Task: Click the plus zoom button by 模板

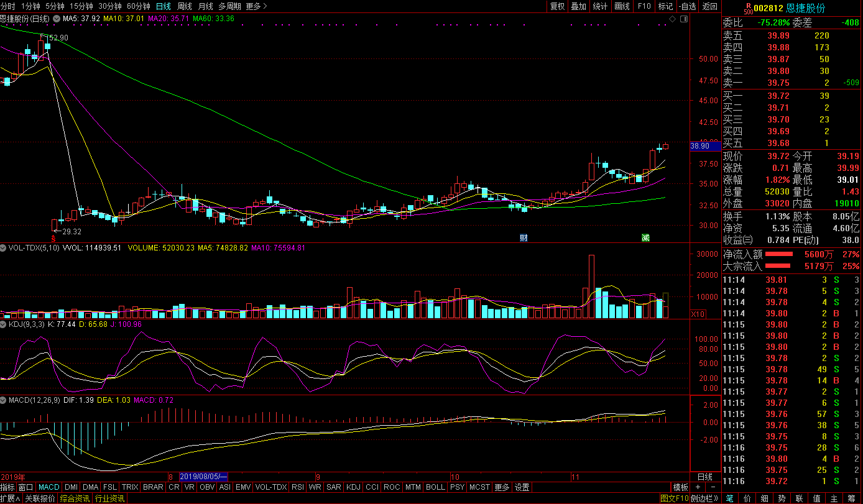Action: [x=698, y=487]
